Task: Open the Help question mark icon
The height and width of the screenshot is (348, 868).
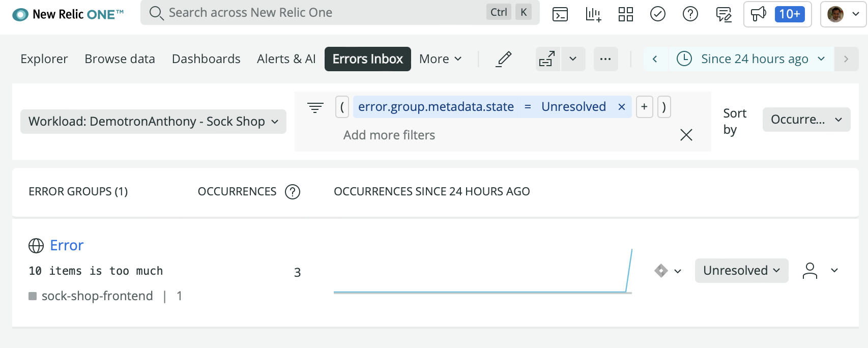Action: [x=690, y=14]
